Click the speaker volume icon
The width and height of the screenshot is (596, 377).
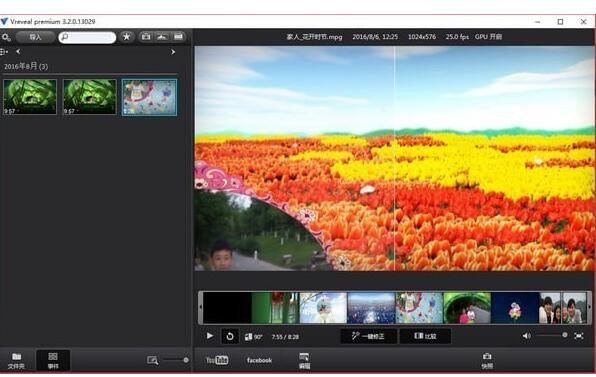point(526,336)
